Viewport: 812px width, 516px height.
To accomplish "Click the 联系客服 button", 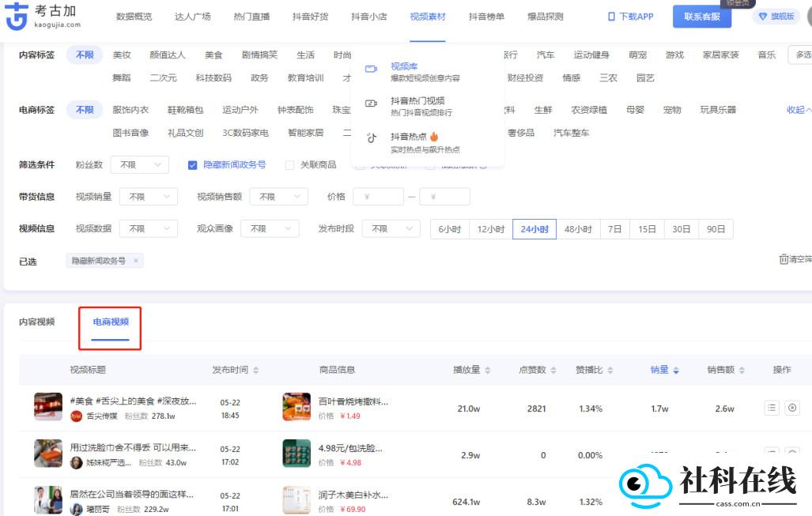I will click(702, 17).
